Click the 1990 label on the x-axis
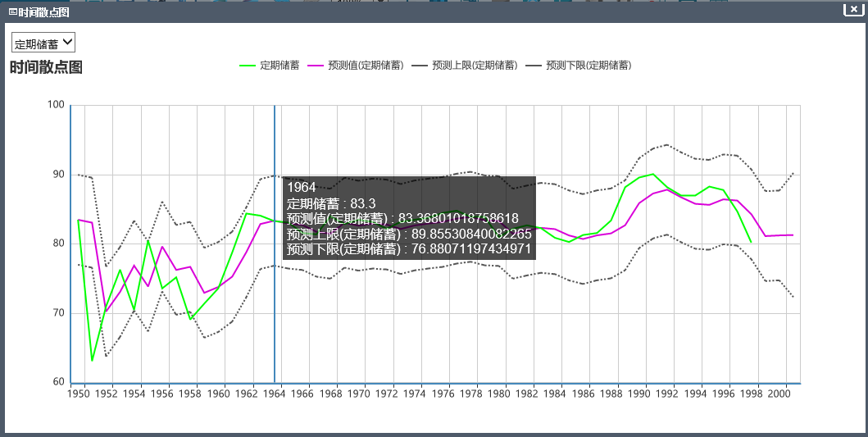Image resolution: width=868 pixels, height=437 pixels. point(639,394)
